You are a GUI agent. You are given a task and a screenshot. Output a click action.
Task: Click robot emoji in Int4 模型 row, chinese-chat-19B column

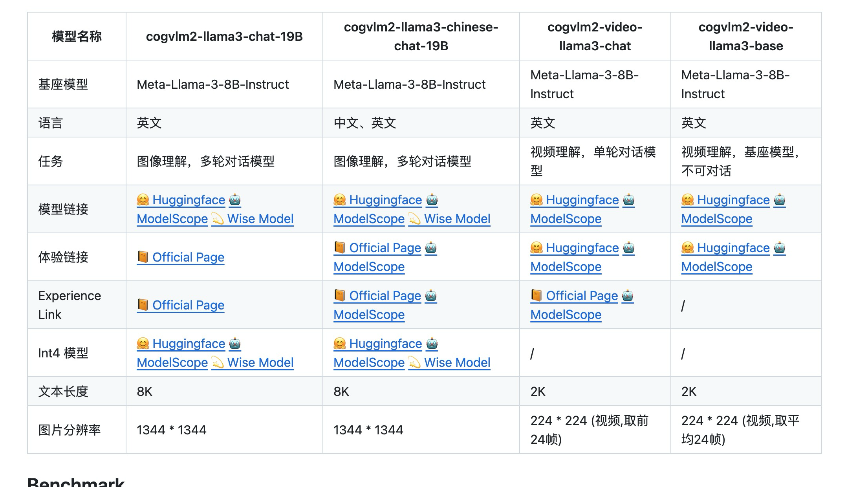[x=432, y=344]
